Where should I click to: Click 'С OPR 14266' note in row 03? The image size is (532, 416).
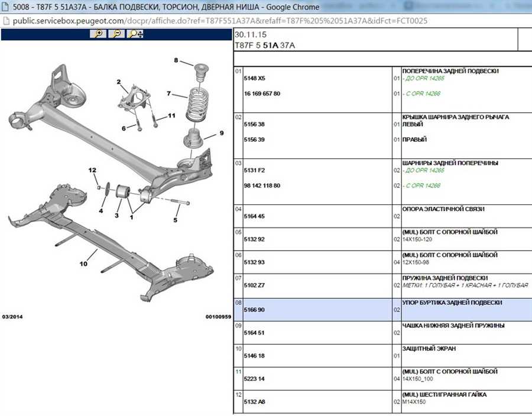[421, 186]
